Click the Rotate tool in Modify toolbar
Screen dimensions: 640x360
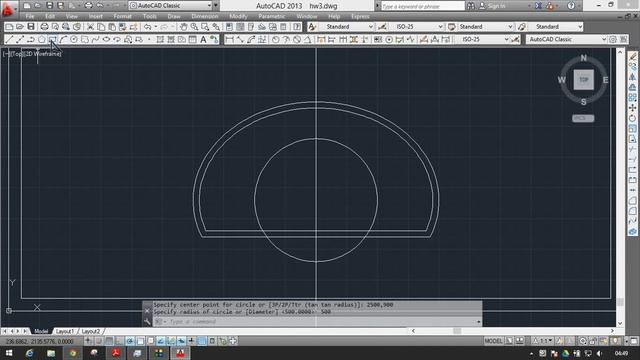click(x=633, y=118)
